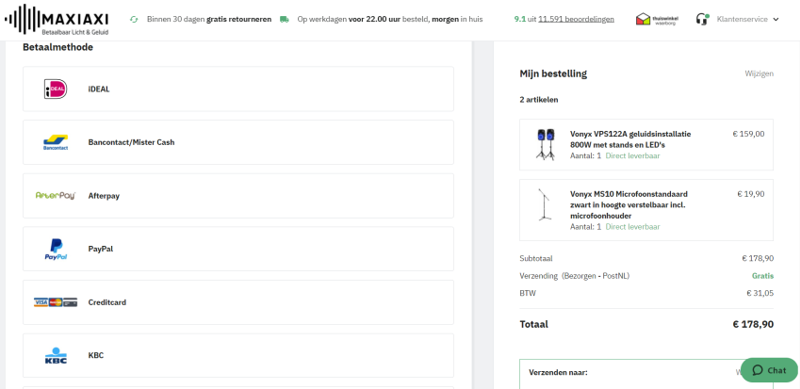The height and width of the screenshot is (389, 800).
Task: Click the green Gratis shipping label
Action: click(763, 276)
